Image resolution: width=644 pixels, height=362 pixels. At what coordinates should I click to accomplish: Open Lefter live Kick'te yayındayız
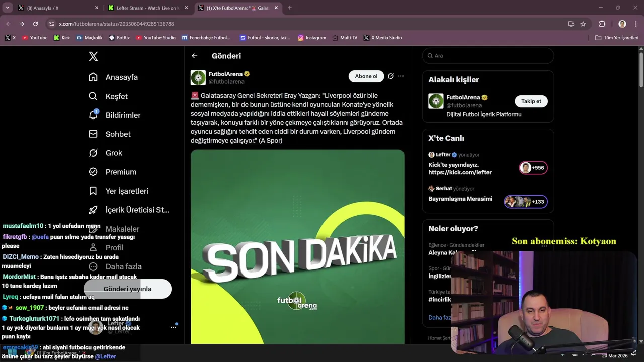[460, 168]
